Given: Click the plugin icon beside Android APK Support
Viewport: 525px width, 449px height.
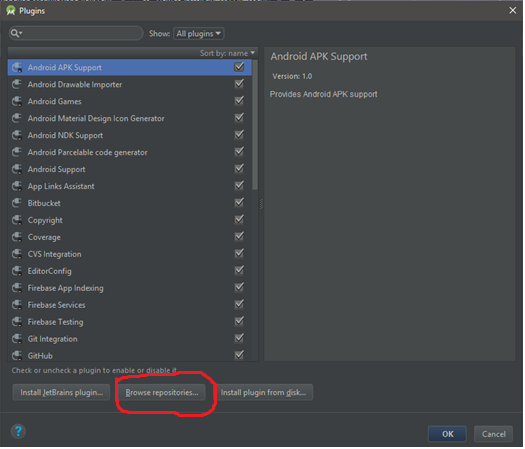Looking at the screenshot, I should coord(17,68).
